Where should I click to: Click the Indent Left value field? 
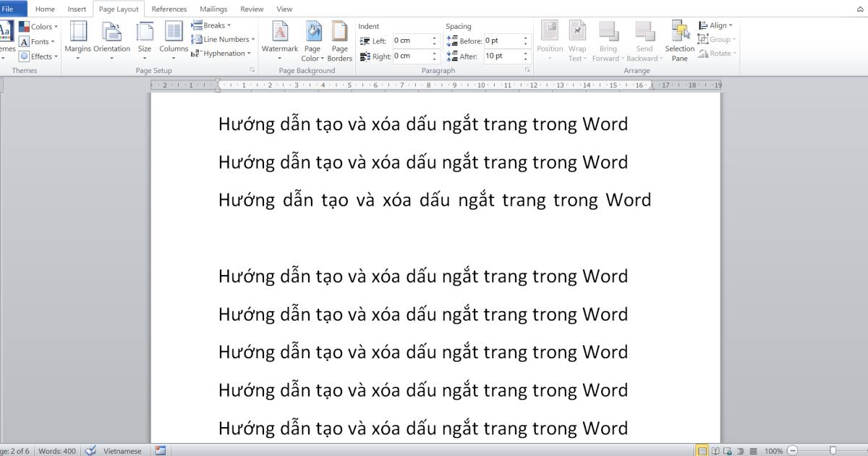(x=412, y=41)
